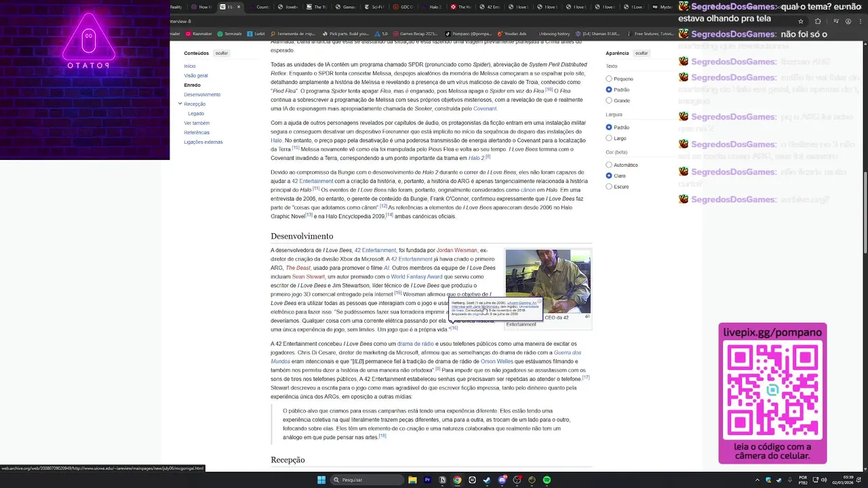The image size is (868, 488).
Task: Jump to Ver também section
Action: [x=197, y=123]
